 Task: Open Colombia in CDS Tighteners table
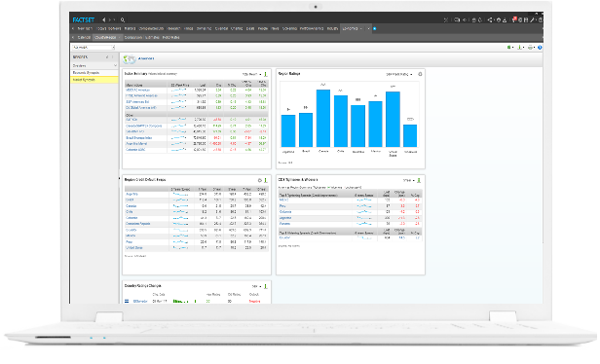(285, 212)
